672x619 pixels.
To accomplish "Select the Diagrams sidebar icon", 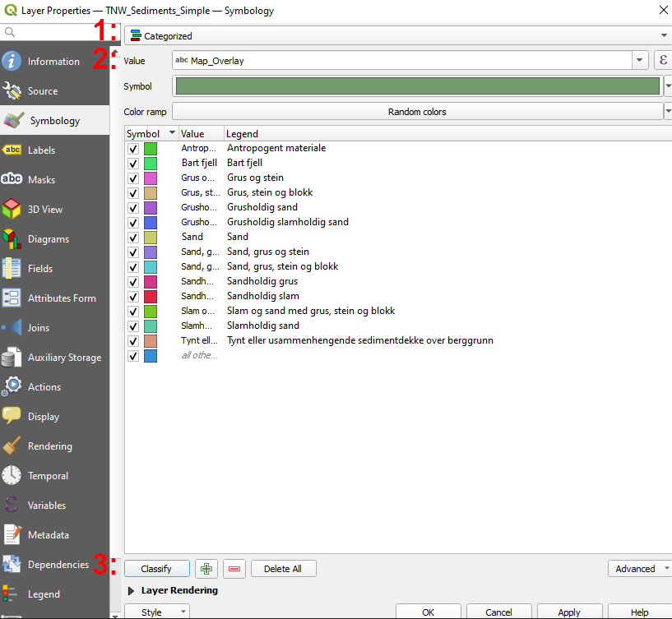I will (12, 239).
